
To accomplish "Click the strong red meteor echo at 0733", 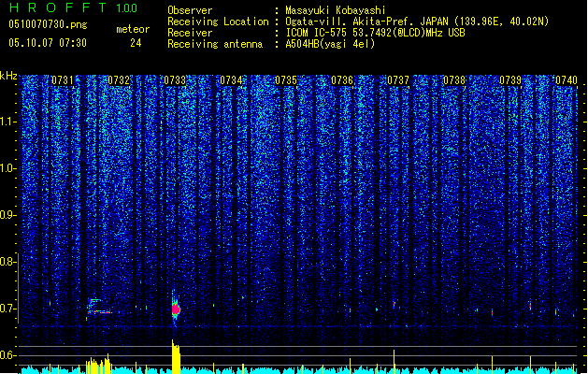I will [x=176, y=309].
